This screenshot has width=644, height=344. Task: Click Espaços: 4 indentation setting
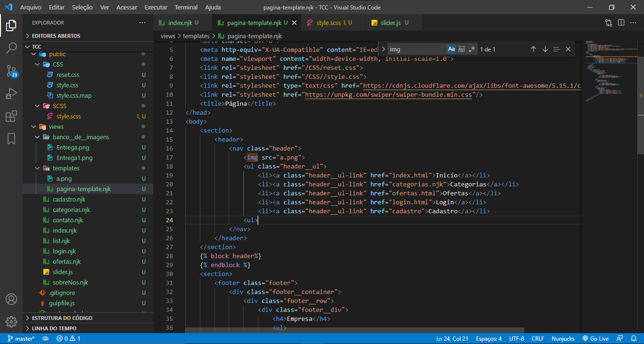click(488, 338)
